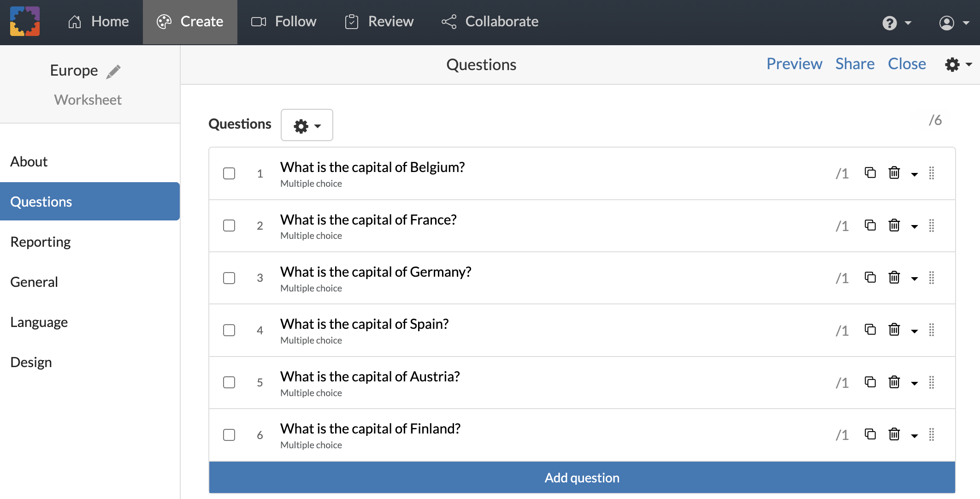This screenshot has height=499, width=980.
Task: Edit the Europe worksheet title with the pencil
Action: (113, 71)
